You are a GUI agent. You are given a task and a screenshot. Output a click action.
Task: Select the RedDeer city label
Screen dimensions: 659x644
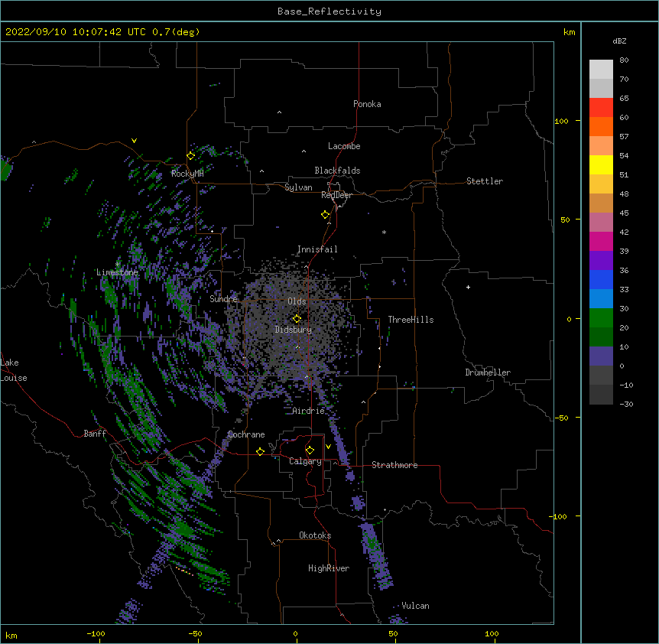pyautogui.click(x=336, y=195)
